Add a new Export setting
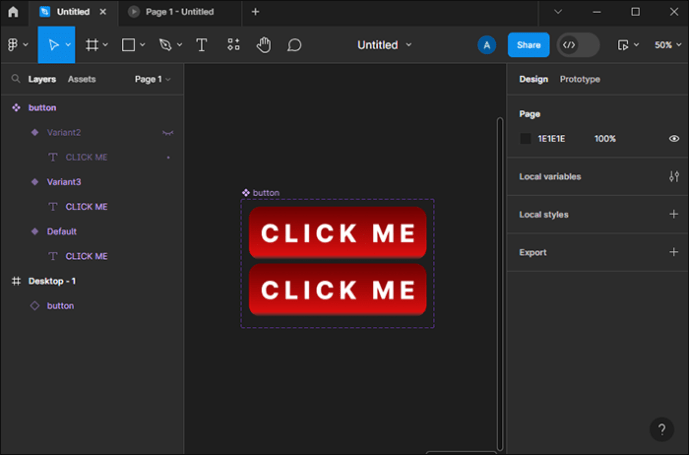Viewport: 689px width, 455px height. point(674,252)
